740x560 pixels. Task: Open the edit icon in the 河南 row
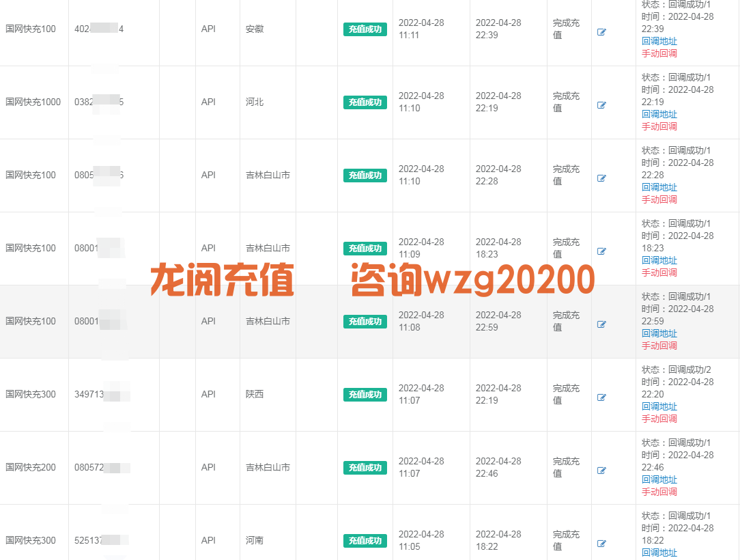[601, 544]
